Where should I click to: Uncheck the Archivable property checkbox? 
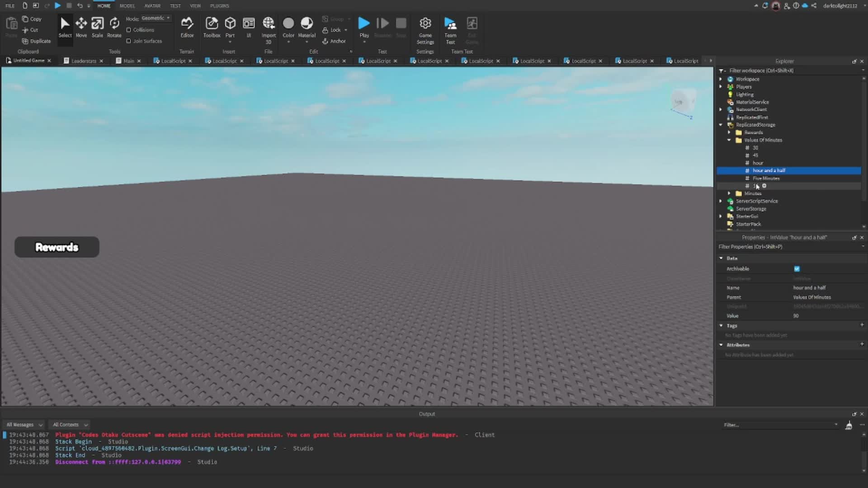(797, 269)
